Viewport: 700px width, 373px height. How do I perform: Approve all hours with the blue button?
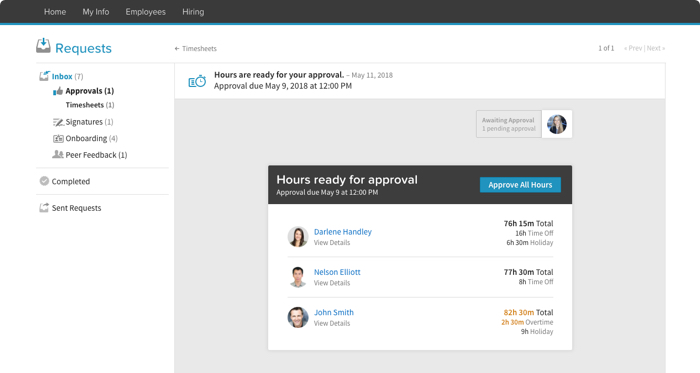tap(520, 185)
